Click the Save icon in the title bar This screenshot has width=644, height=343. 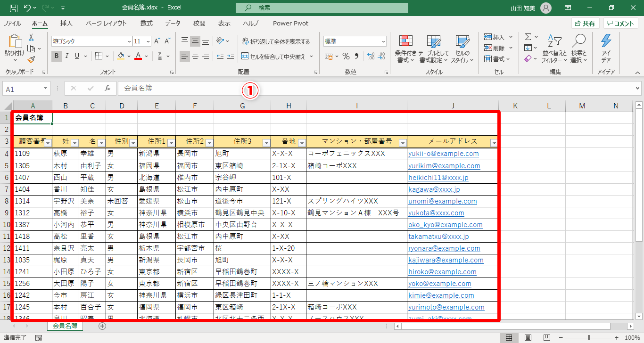14,8
